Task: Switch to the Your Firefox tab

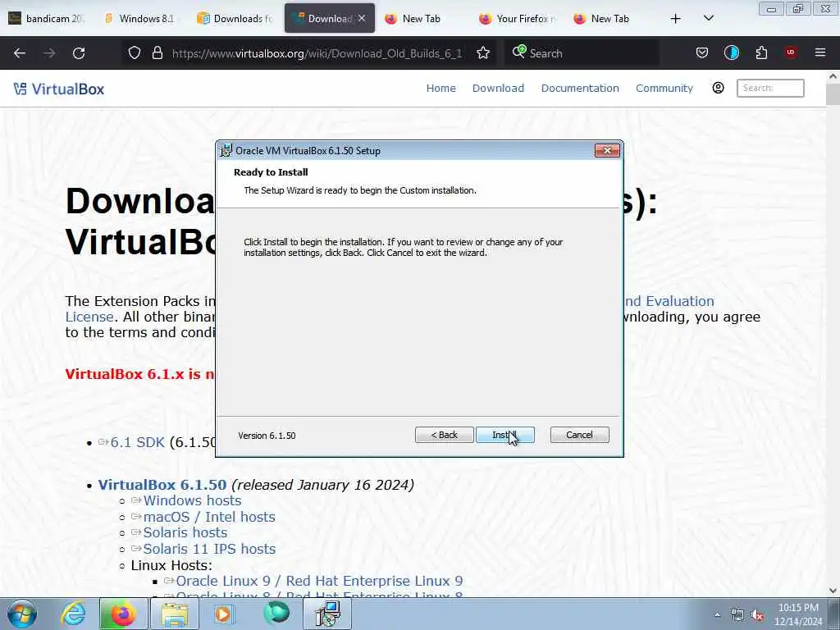Action: pyautogui.click(x=518, y=19)
